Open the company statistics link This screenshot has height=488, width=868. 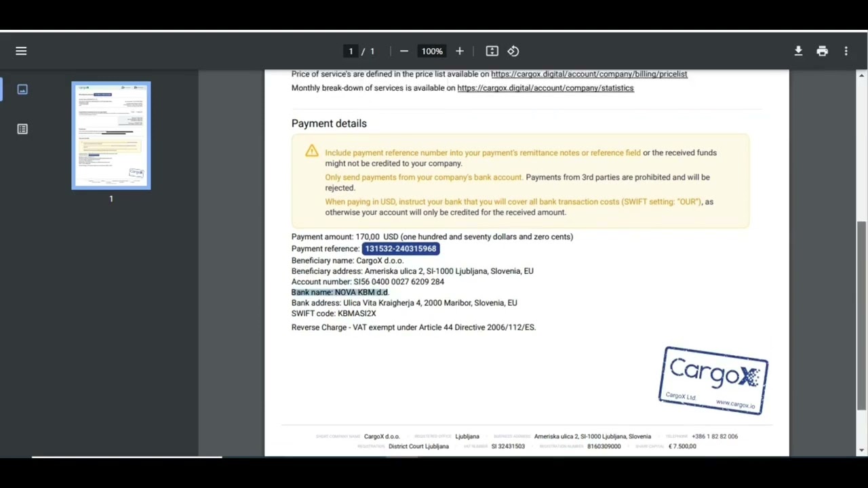(x=545, y=88)
